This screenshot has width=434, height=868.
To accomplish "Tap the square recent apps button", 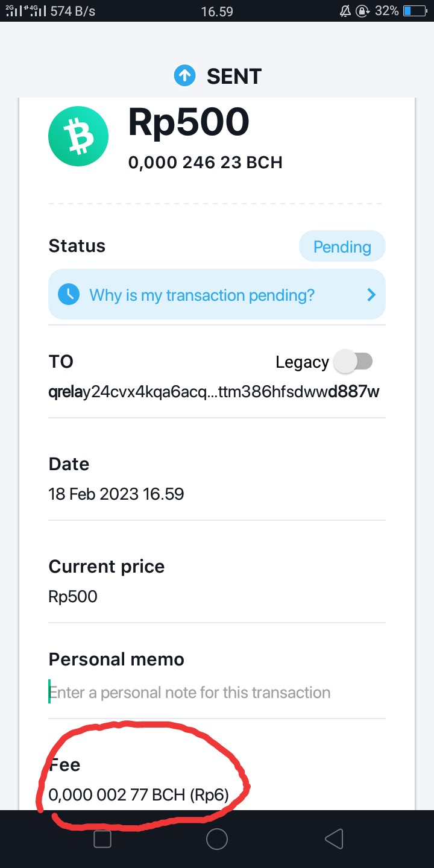I will coord(102,839).
